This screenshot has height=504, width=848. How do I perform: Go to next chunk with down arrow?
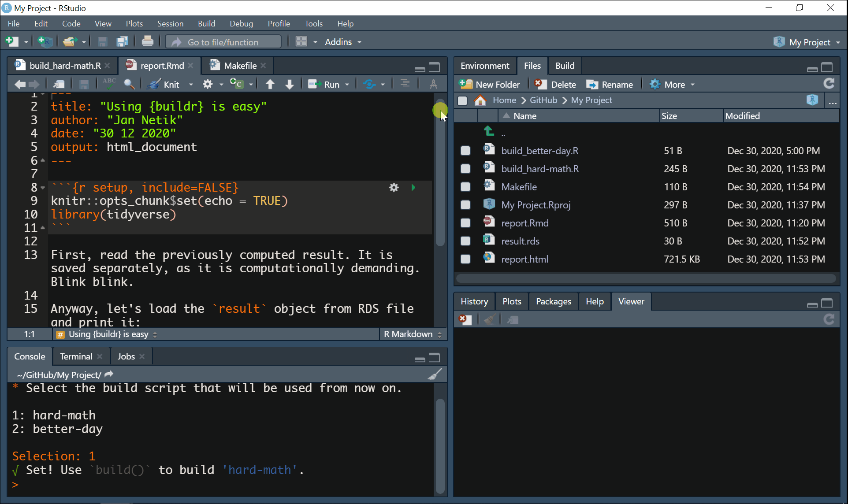tap(290, 84)
